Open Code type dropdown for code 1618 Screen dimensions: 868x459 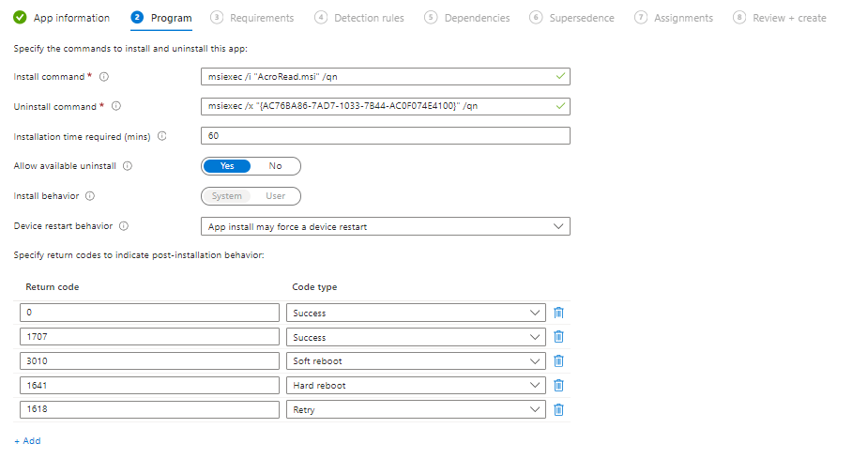(x=415, y=409)
